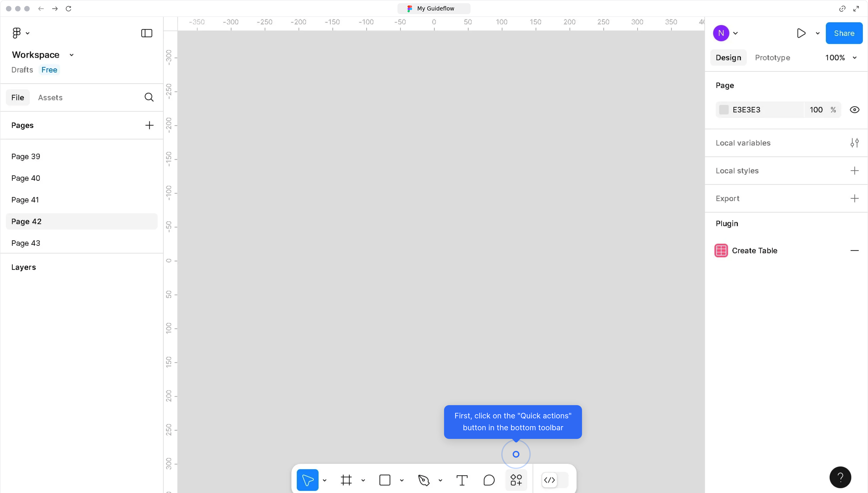
Task: Toggle the left sidebar panel
Action: (x=146, y=33)
